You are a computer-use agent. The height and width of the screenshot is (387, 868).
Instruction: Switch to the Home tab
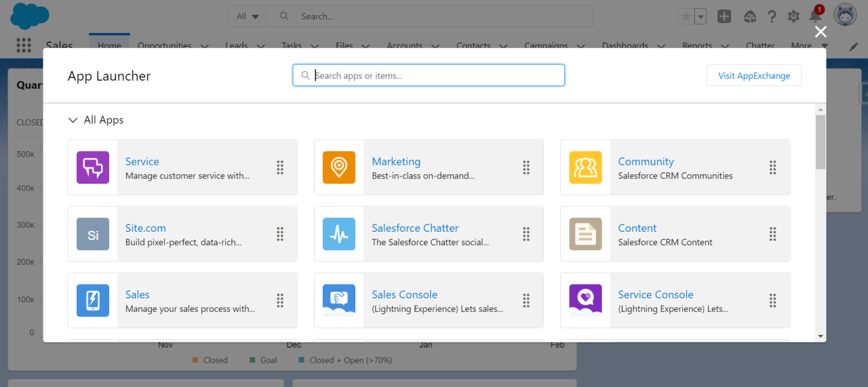109,45
